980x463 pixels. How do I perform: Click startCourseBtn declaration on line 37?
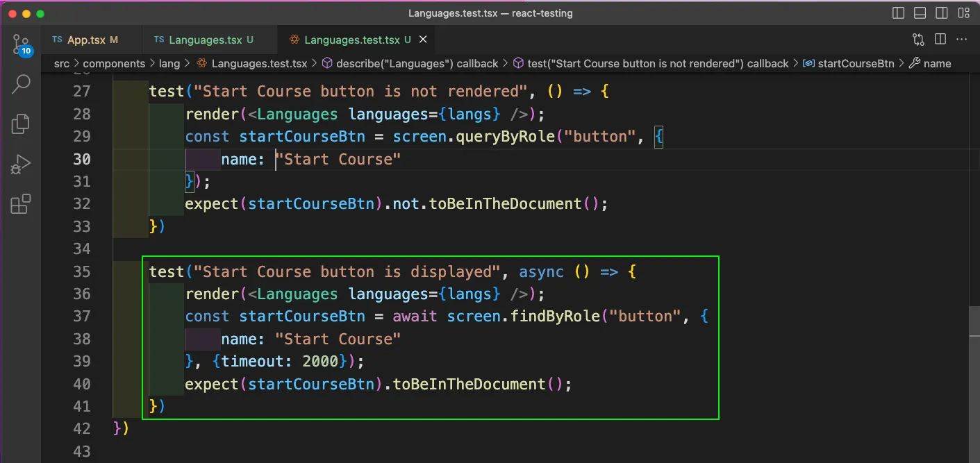tap(302, 317)
